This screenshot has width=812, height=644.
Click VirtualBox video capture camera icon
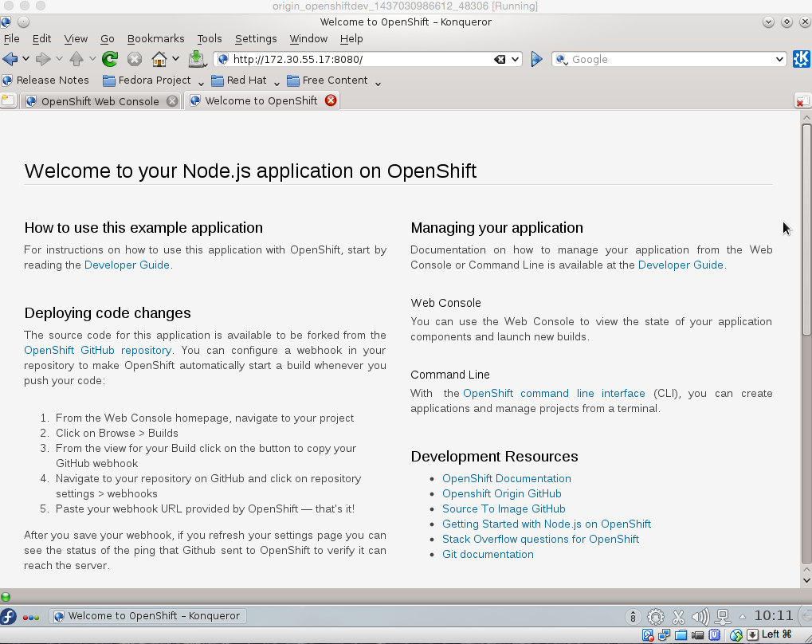[697, 635]
